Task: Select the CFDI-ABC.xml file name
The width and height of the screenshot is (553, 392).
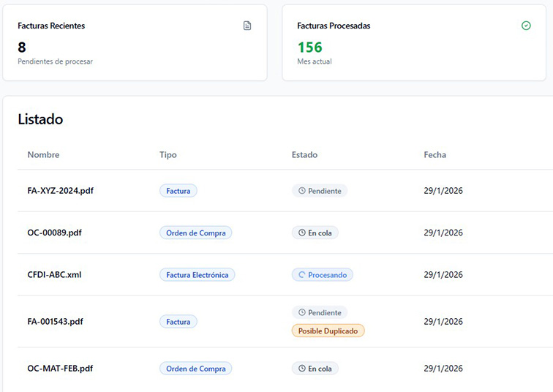Action: 54,276
